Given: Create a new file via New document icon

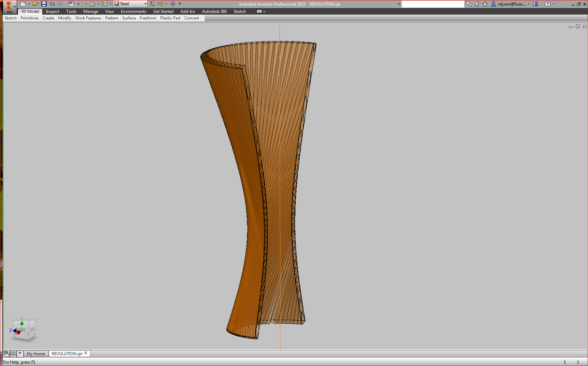Looking at the screenshot, I should tap(22, 4).
